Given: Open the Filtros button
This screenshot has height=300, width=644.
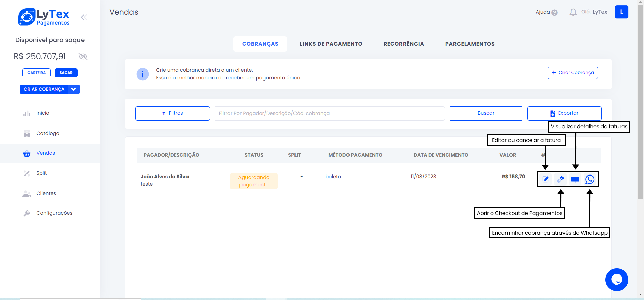Looking at the screenshot, I should [172, 113].
